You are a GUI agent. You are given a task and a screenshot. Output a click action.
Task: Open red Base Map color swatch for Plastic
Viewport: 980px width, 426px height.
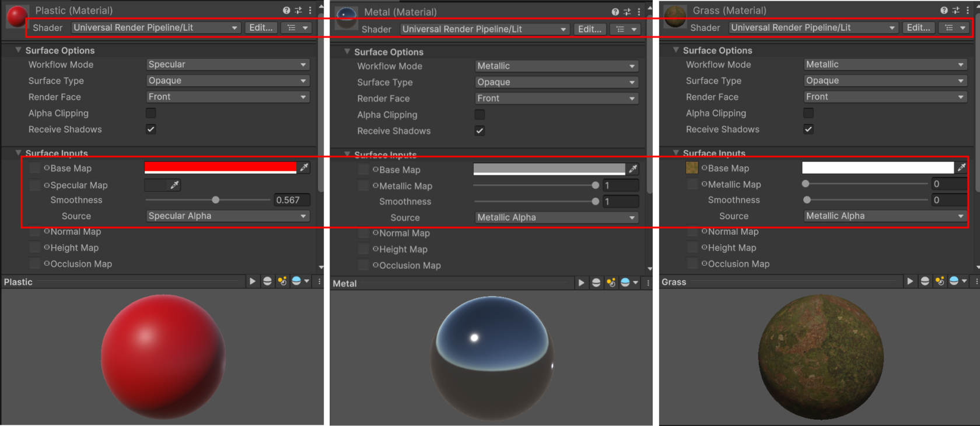click(220, 168)
